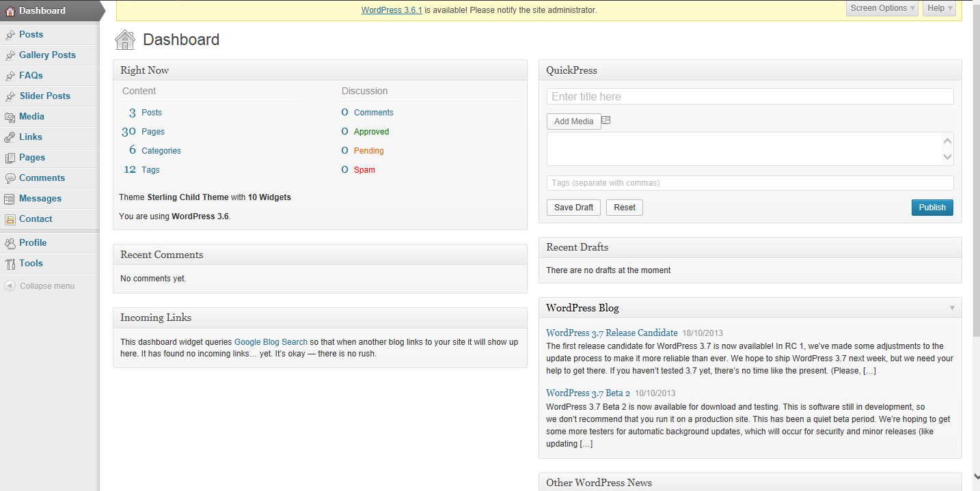Viewport: 980px width, 491px height.
Task: Click the 30 pages count number
Action: (x=129, y=132)
